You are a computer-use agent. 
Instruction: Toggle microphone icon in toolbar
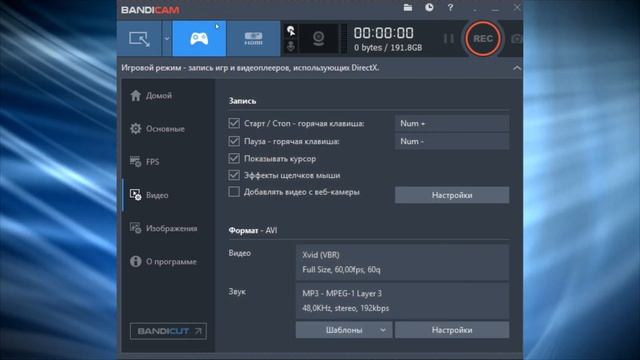coord(291,46)
